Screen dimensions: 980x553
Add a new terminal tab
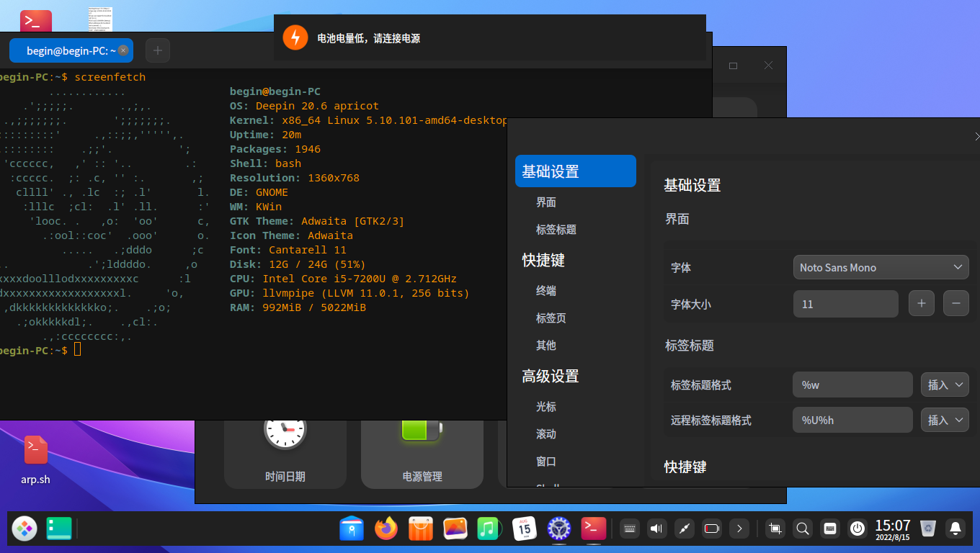158,50
